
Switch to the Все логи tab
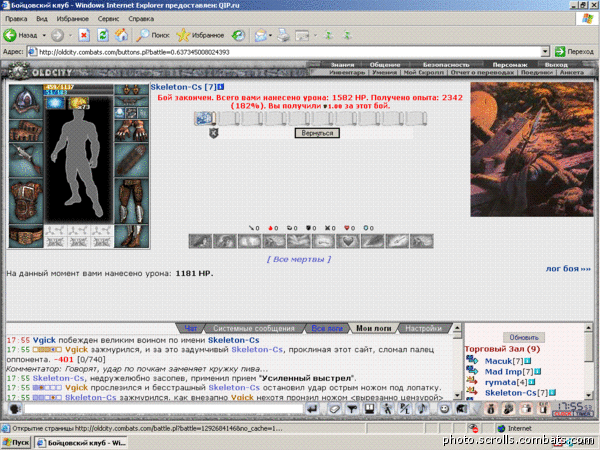[x=327, y=328]
